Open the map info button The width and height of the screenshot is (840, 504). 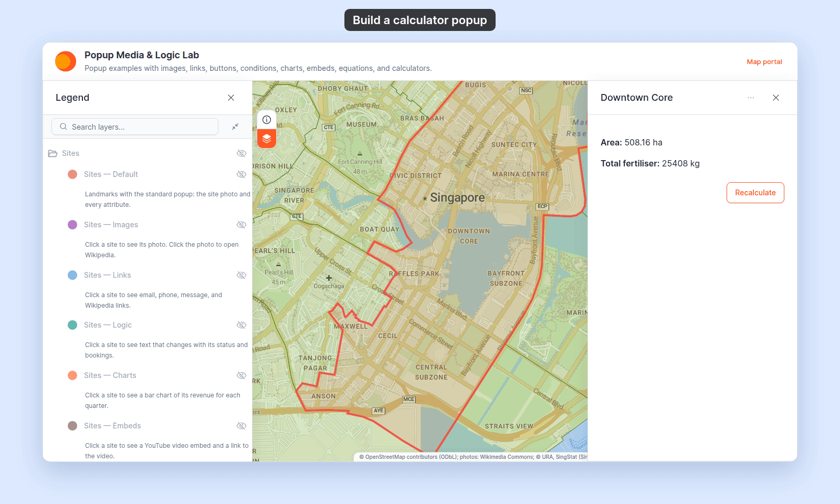267,120
